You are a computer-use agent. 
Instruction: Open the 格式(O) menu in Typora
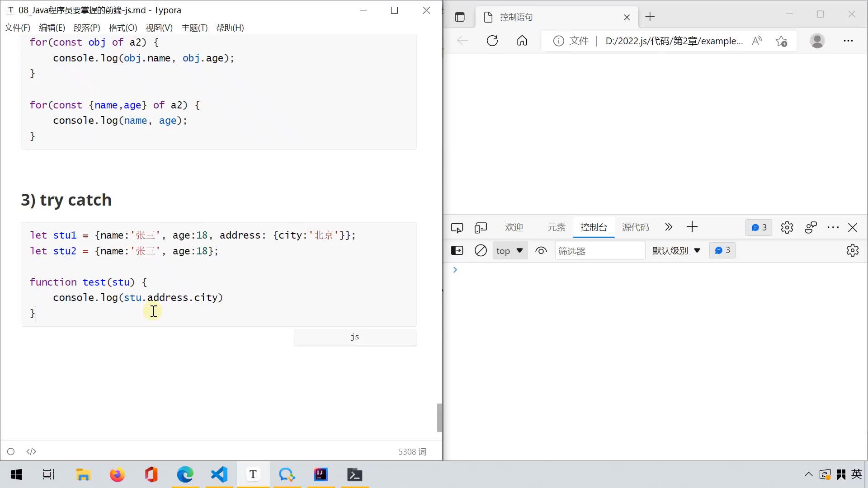[x=123, y=28]
